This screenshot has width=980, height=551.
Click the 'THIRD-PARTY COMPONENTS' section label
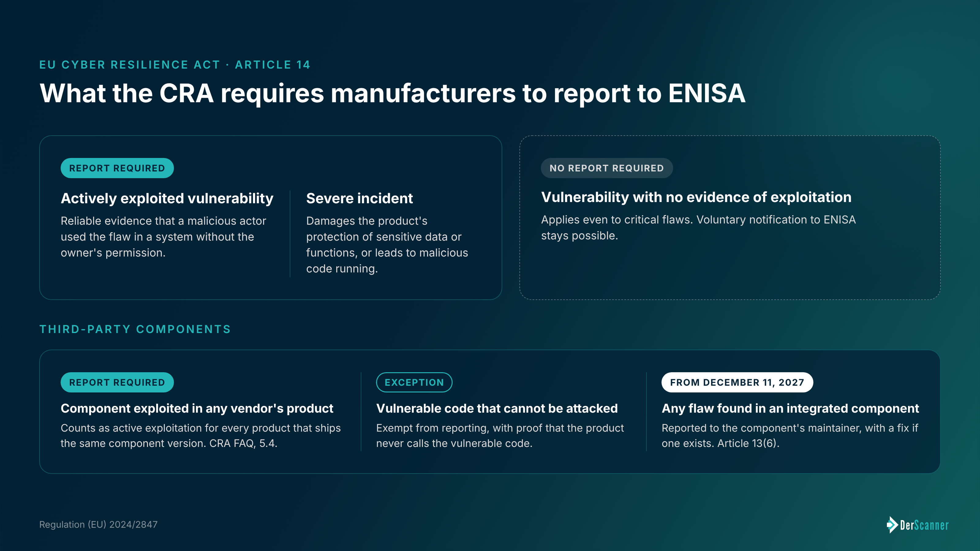pyautogui.click(x=135, y=329)
